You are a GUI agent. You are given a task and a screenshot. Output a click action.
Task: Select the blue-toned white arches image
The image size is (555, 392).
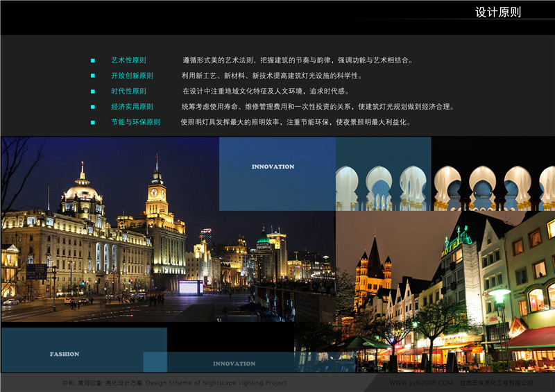(383, 173)
